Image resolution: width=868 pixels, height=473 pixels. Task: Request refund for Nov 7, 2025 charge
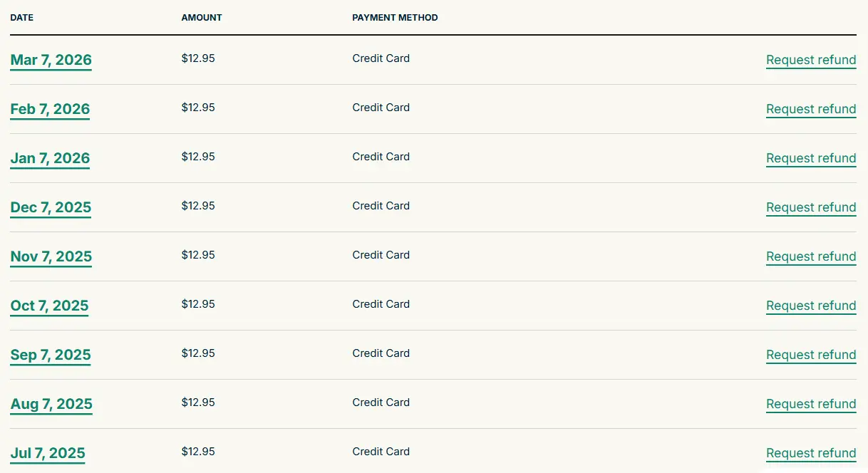click(x=811, y=257)
